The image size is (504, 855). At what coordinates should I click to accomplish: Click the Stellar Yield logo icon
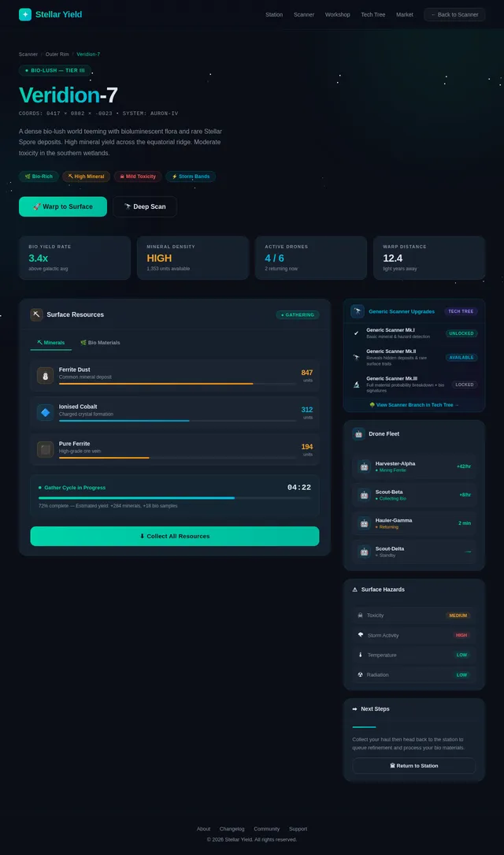tap(25, 14)
